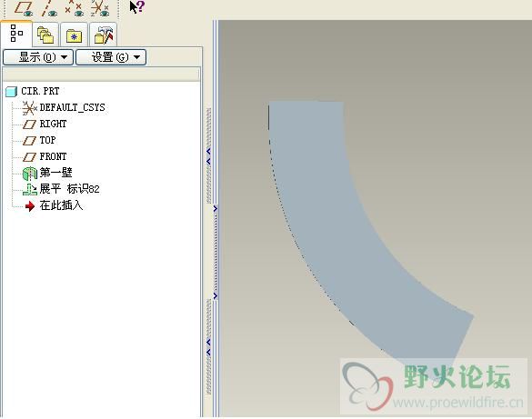This screenshot has width=532, height=419.
Task: Select DEFAULT_CSYS coordinate system icon
Action: [29, 108]
